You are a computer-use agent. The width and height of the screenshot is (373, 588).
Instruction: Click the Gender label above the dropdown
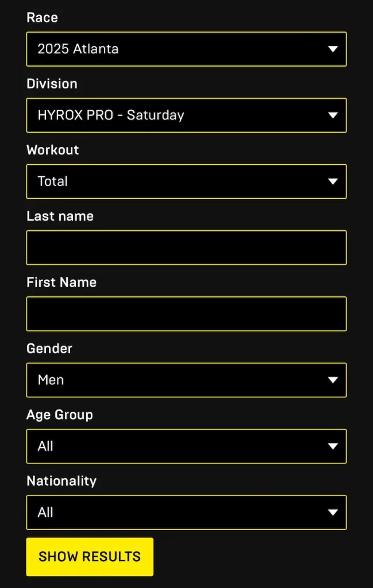point(49,349)
